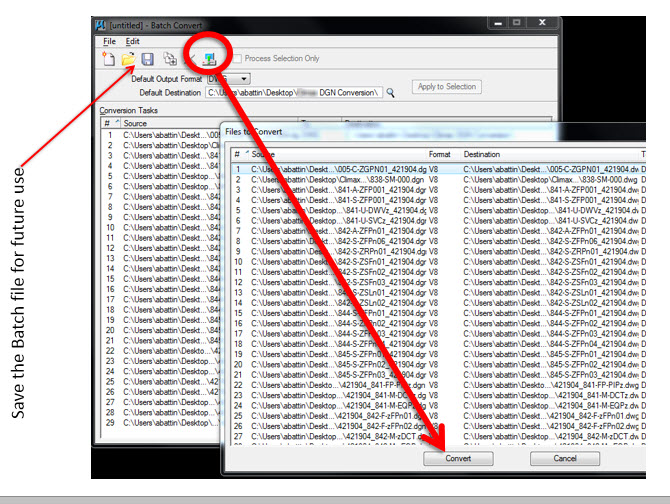
Task: Sort Files to Convert by Source column
Action: 264,155
